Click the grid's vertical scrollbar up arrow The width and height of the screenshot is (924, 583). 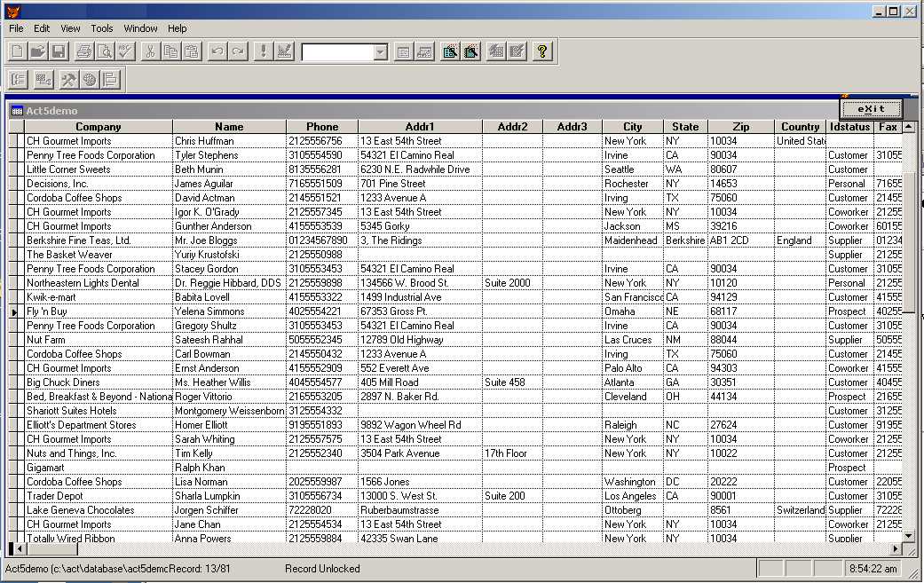[x=909, y=126]
